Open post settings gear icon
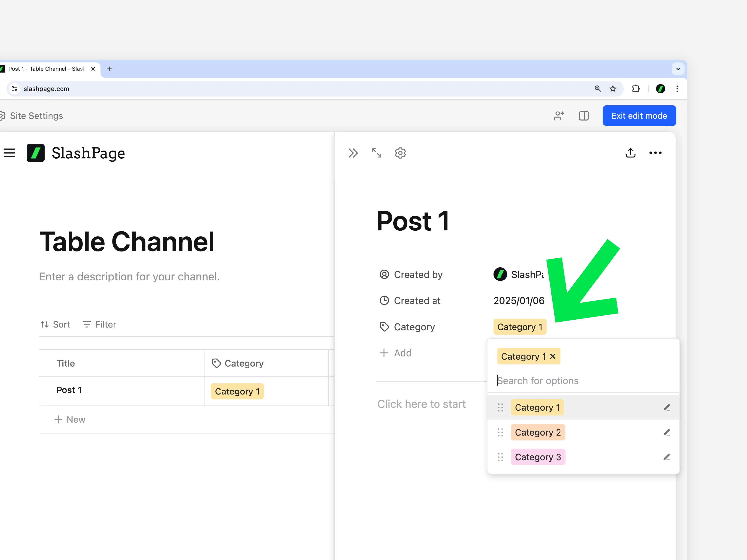Viewport: 747px width, 560px height. point(400,153)
